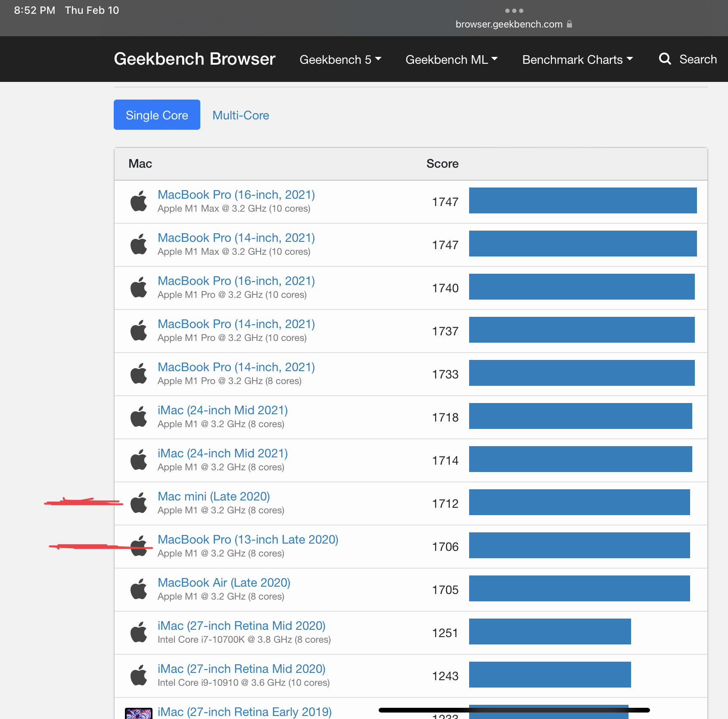
Task: Click the score value "1714"
Action: [x=445, y=460]
